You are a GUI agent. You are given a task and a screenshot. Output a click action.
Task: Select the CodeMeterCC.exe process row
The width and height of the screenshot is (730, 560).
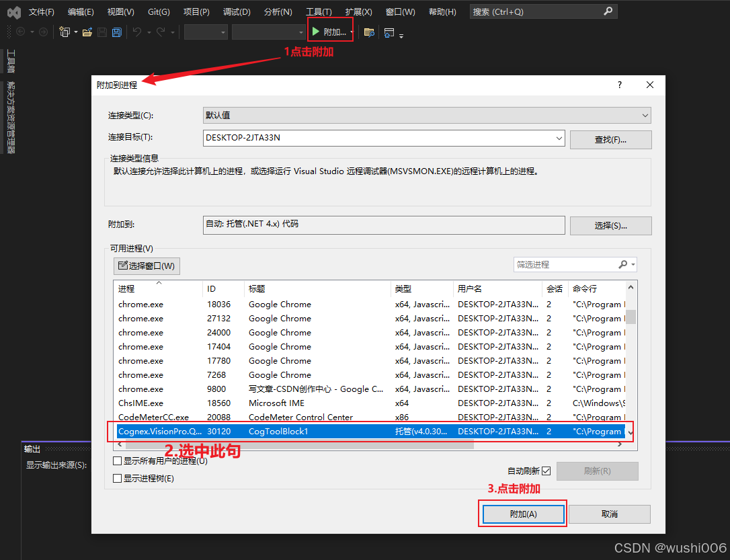point(370,417)
